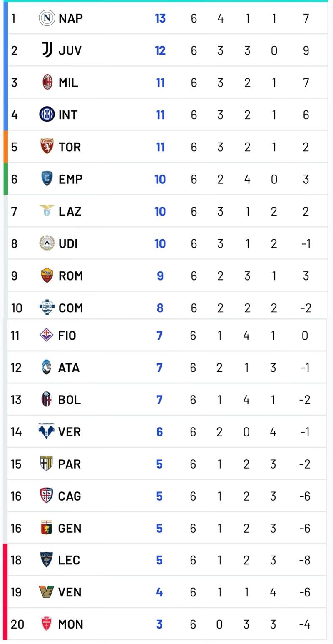Image resolution: width=333 pixels, height=644 pixels.
Task: Select rank number 15 for Parma
Action: [x=16, y=464]
